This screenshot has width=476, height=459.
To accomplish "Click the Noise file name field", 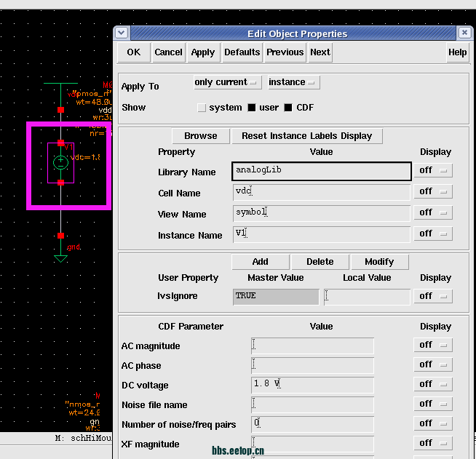I will click(x=312, y=404).
